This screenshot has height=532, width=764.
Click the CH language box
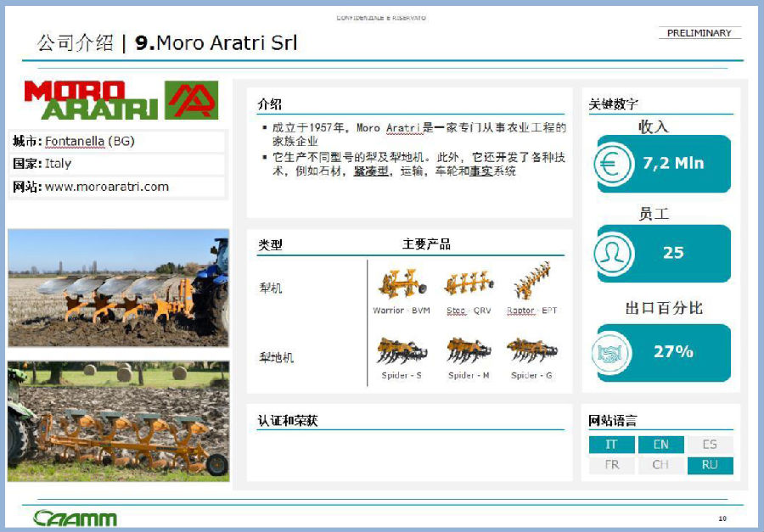pyautogui.click(x=661, y=465)
